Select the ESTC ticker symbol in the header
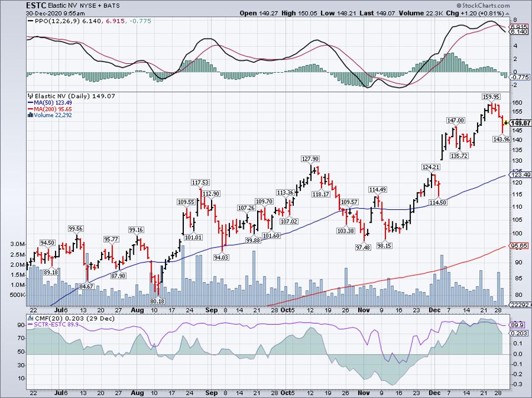 [x=36, y=6]
